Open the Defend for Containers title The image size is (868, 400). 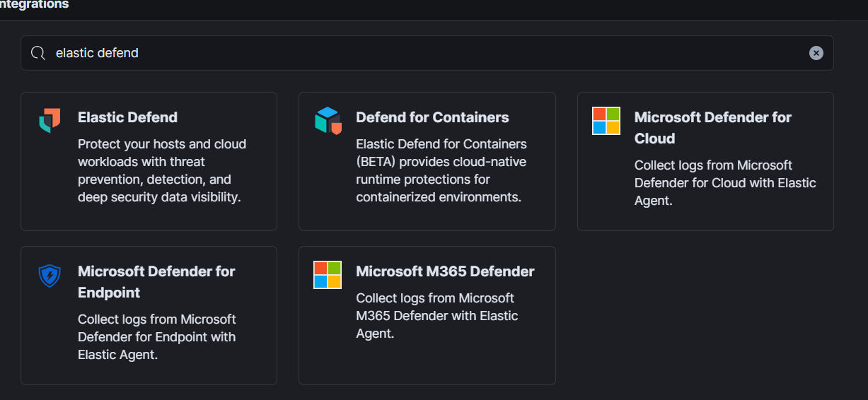432,117
